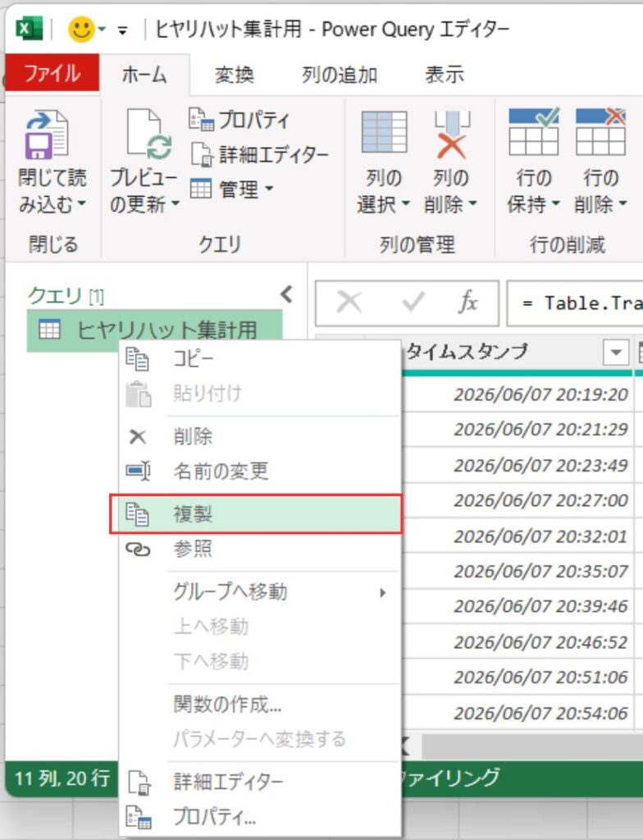Open the quick access toolbar customize arrow
643x840 pixels.
[123, 31]
